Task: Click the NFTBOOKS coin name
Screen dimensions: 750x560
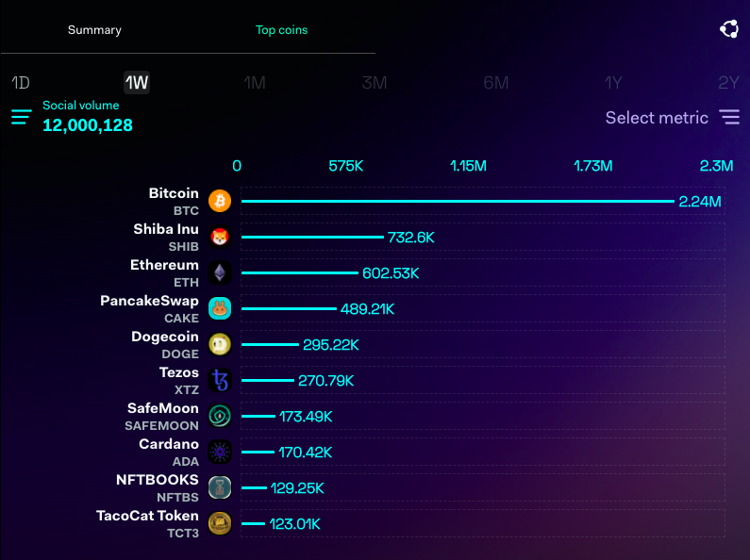Action: (x=158, y=480)
